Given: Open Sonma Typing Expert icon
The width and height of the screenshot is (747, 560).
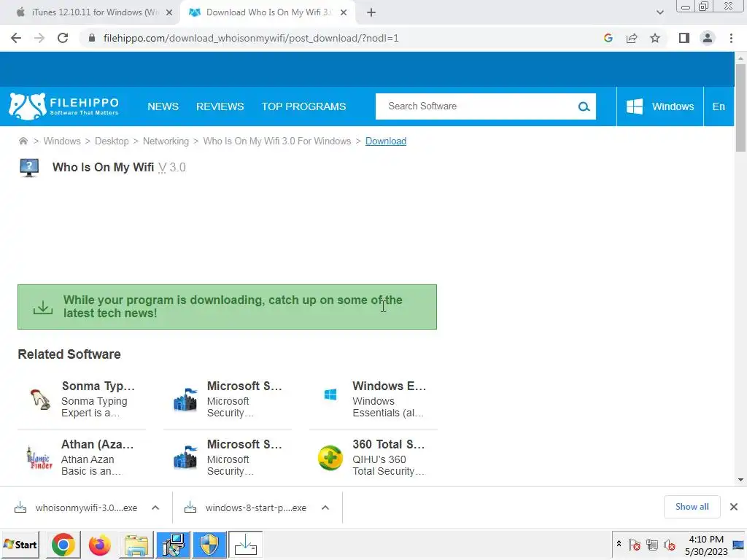Looking at the screenshot, I should coord(40,399).
